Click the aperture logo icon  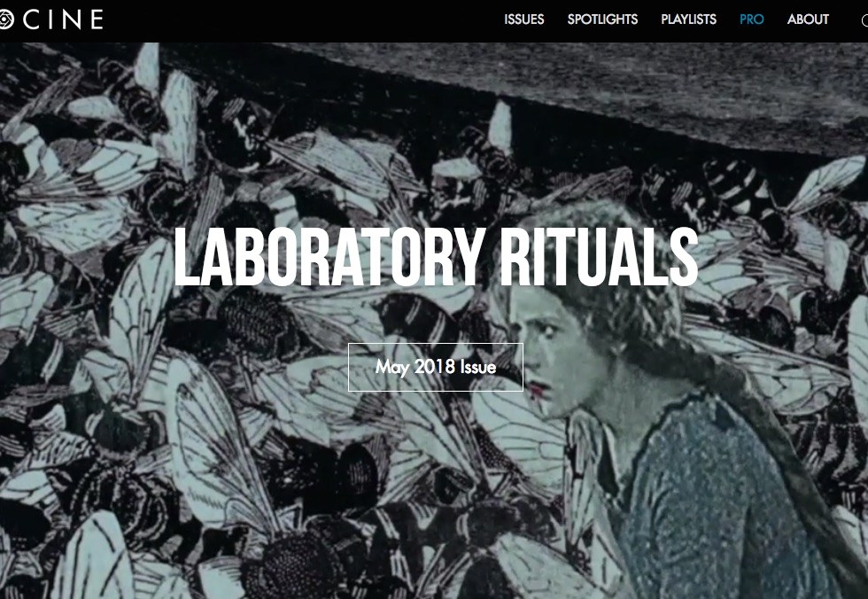(5, 19)
